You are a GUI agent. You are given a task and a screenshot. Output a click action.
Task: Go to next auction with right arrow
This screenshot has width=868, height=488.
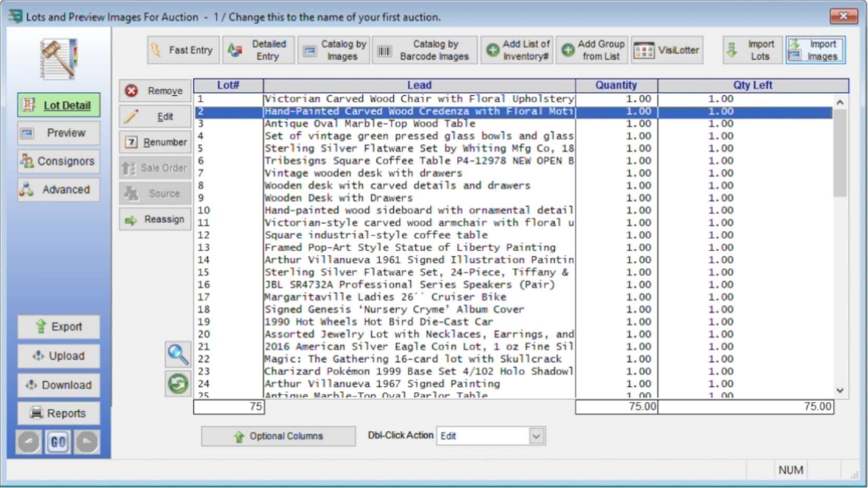(87, 442)
